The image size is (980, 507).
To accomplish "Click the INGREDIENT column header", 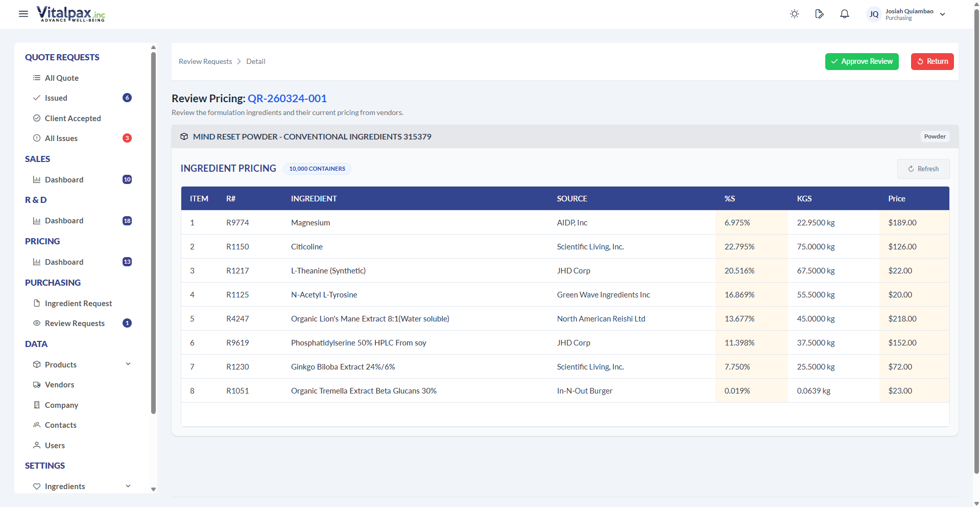I will (314, 198).
